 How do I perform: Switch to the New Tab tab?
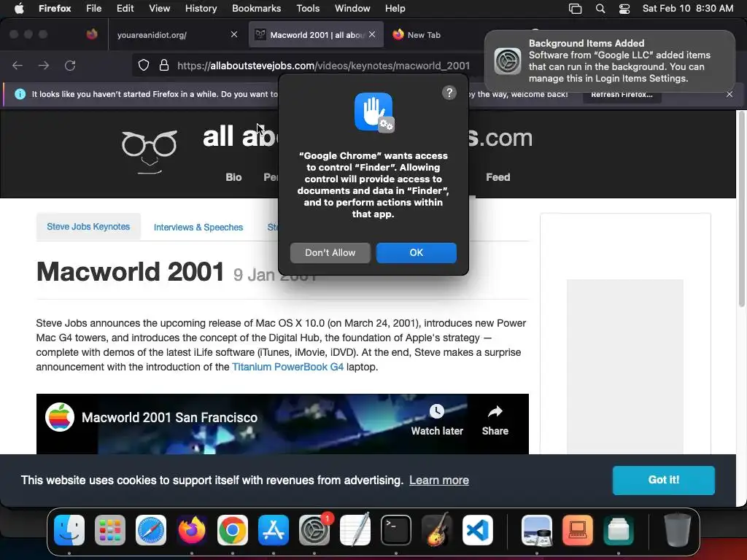coord(424,35)
